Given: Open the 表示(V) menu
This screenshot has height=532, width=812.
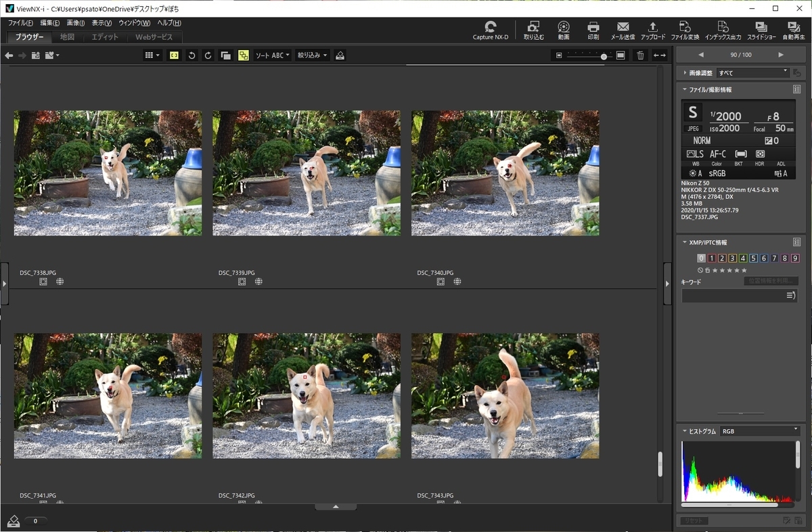Looking at the screenshot, I should pos(101,23).
